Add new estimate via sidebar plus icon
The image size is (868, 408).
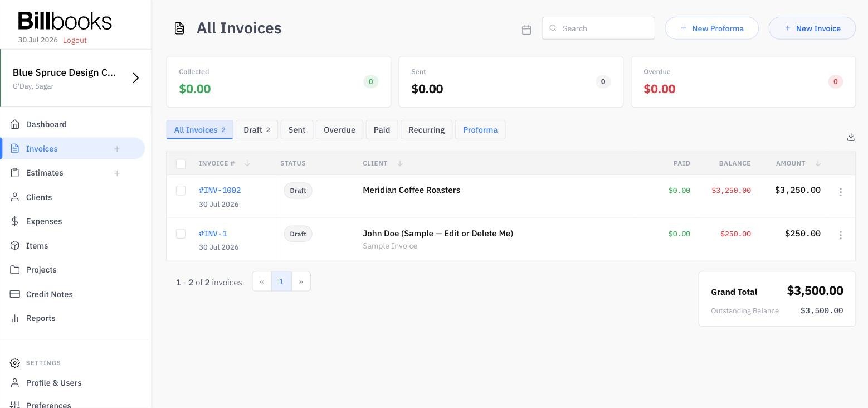pos(117,173)
